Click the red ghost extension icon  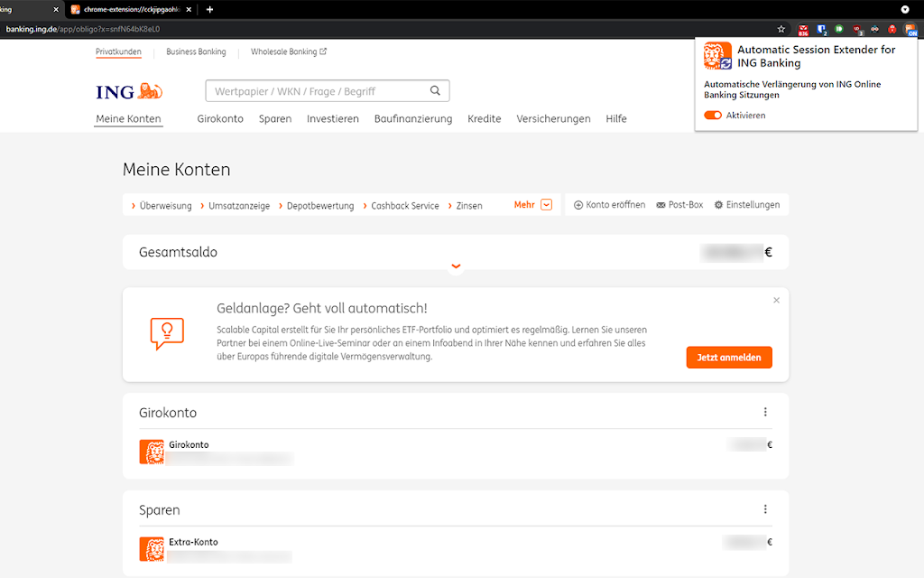tap(892, 29)
